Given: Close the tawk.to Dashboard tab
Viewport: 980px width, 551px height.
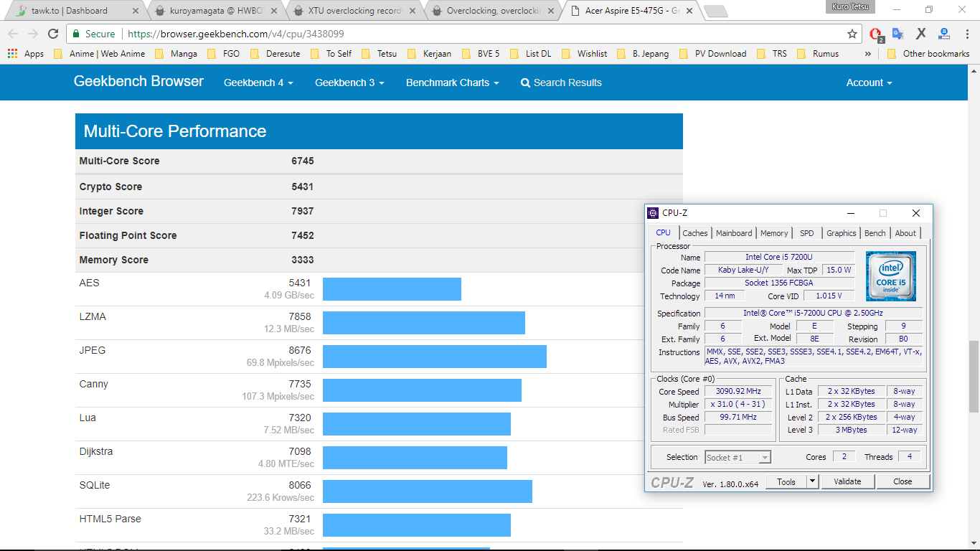Looking at the screenshot, I should click(136, 11).
